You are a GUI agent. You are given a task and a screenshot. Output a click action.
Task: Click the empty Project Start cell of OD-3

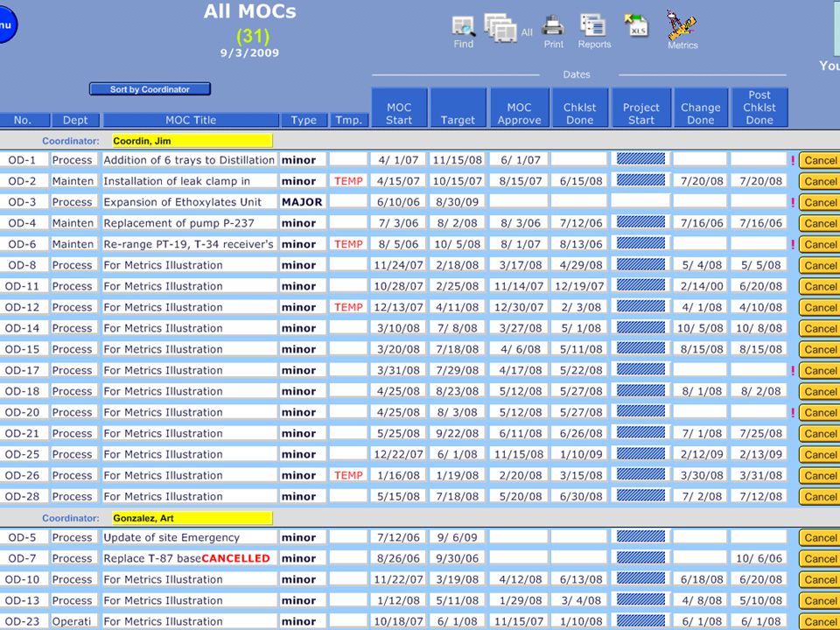point(640,201)
